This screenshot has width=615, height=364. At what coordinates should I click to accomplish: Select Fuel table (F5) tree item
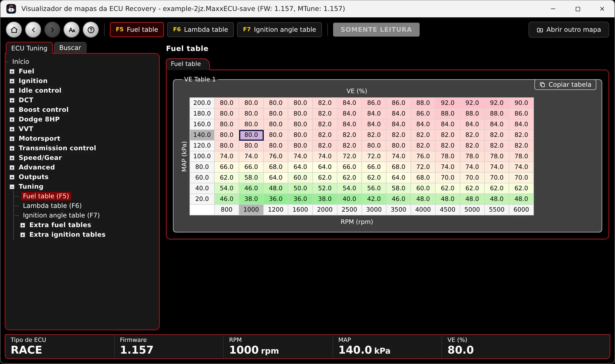tap(46, 196)
